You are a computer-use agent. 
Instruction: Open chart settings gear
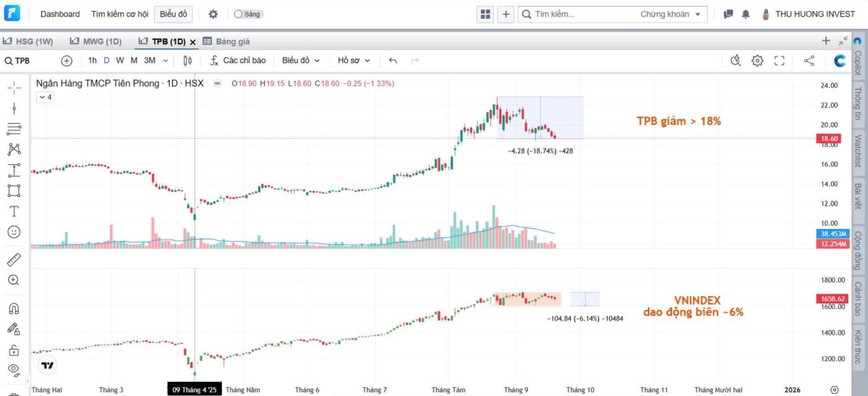coord(757,61)
